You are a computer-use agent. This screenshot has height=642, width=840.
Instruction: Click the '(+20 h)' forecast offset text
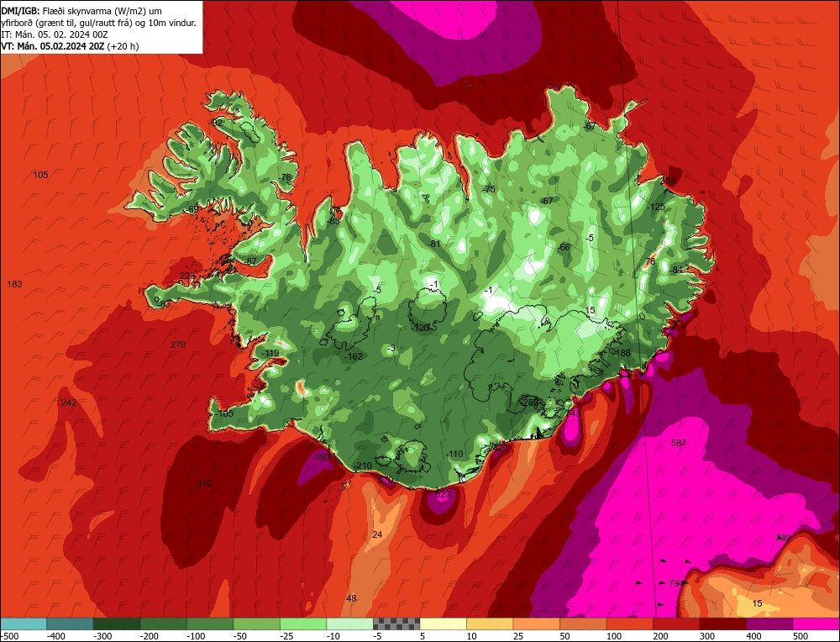point(123,46)
